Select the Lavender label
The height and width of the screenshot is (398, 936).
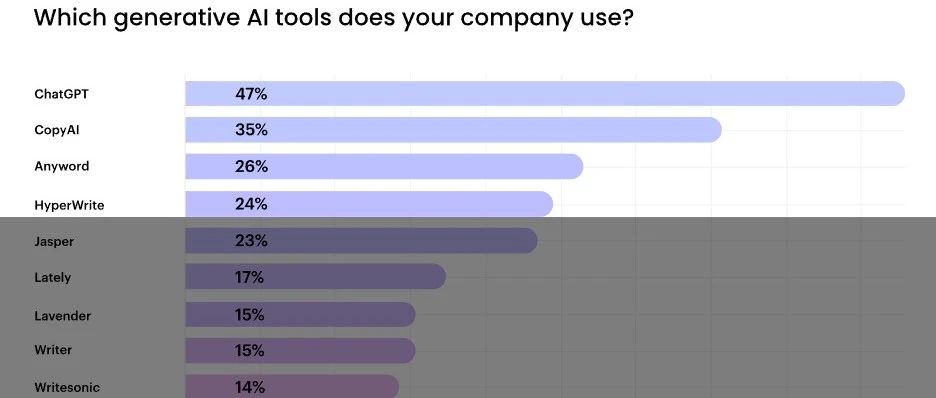tap(63, 316)
